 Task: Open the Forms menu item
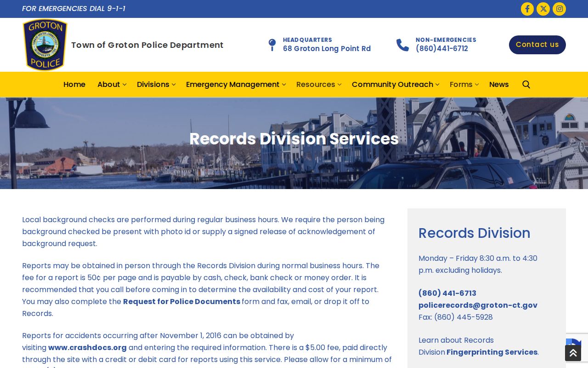(461, 84)
